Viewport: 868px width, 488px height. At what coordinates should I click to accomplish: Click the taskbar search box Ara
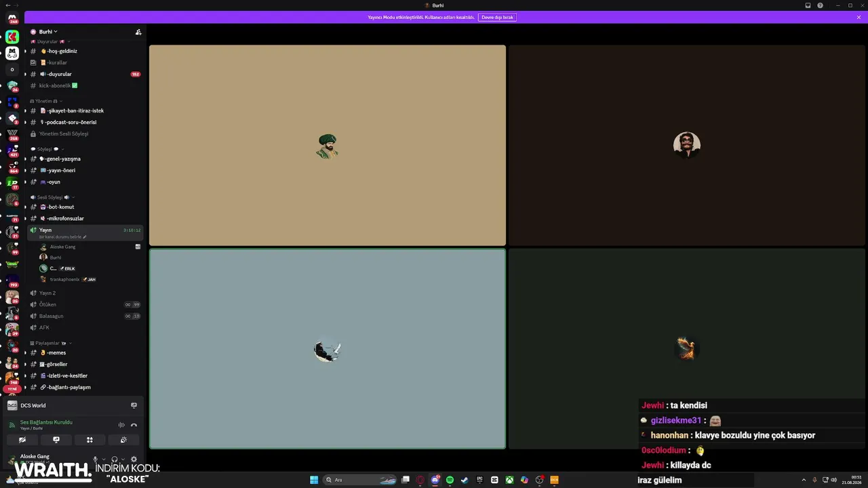pyautogui.click(x=359, y=480)
